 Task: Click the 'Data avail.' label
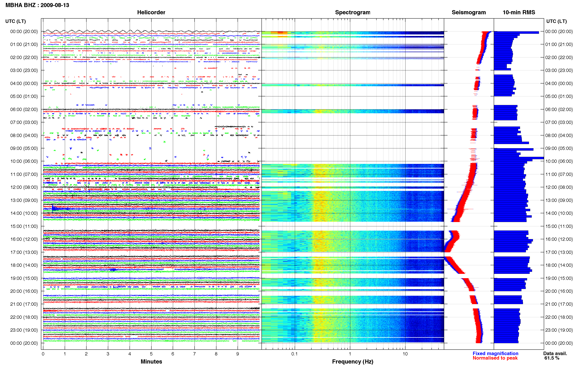tap(555, 353)
